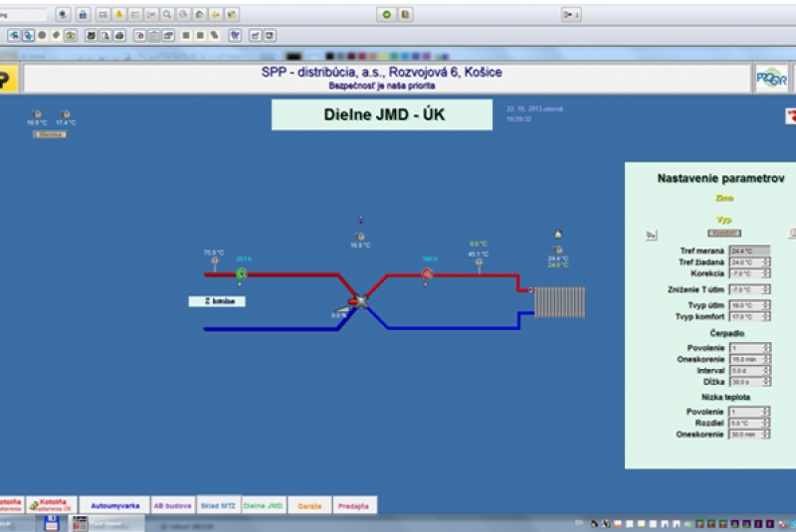
Task: Adjust the Korekcia stepper arrows
Action: pyautogui.click(x=766, y=273)
